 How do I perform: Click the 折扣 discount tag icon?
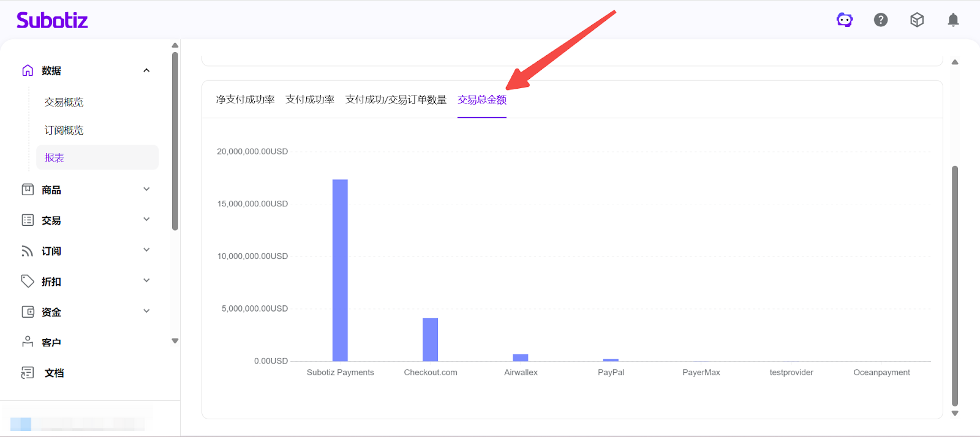pos(28,281)
